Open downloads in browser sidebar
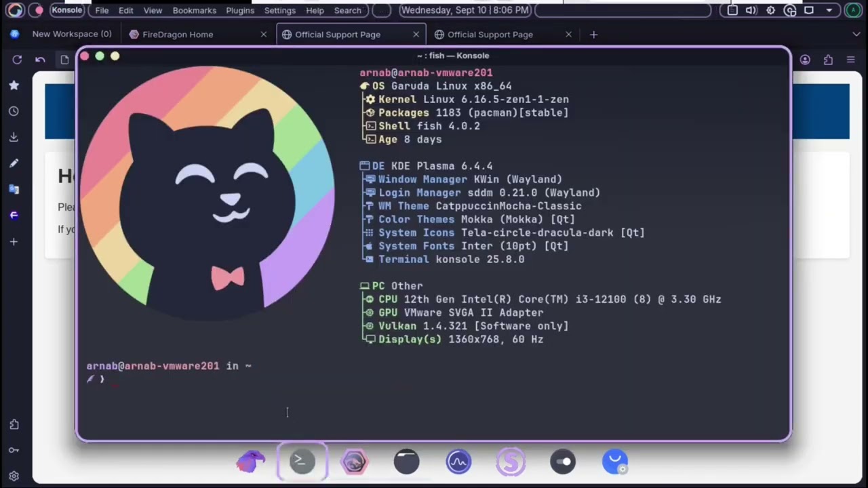The width and height of the screenshot is (868, 488). (14, 137)
